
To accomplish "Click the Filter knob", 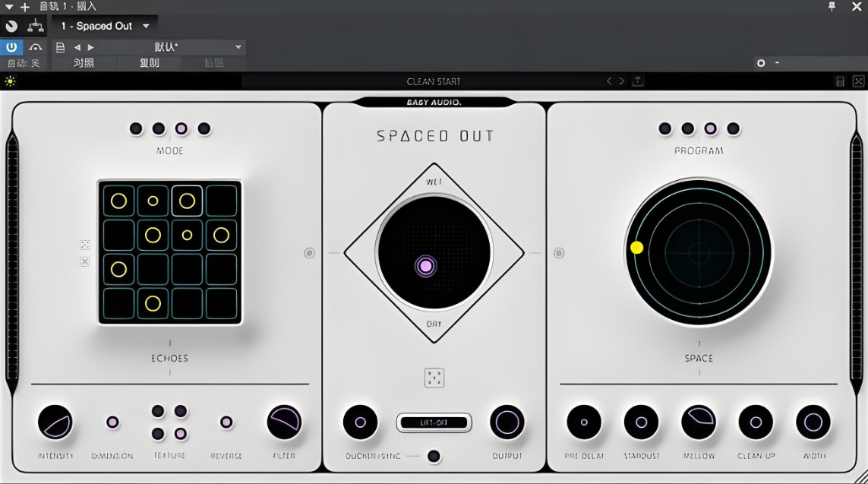I will pos(284,422).
